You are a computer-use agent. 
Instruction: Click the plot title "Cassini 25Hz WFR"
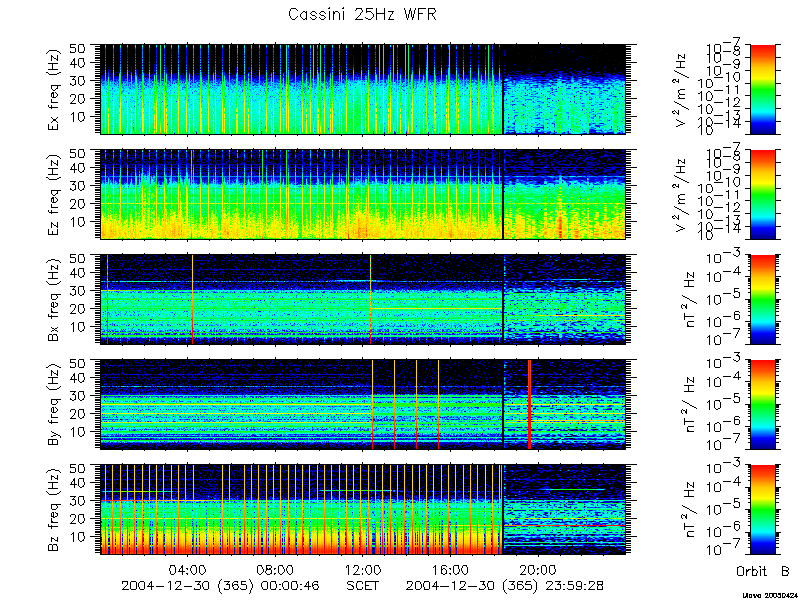click(362, 14)
